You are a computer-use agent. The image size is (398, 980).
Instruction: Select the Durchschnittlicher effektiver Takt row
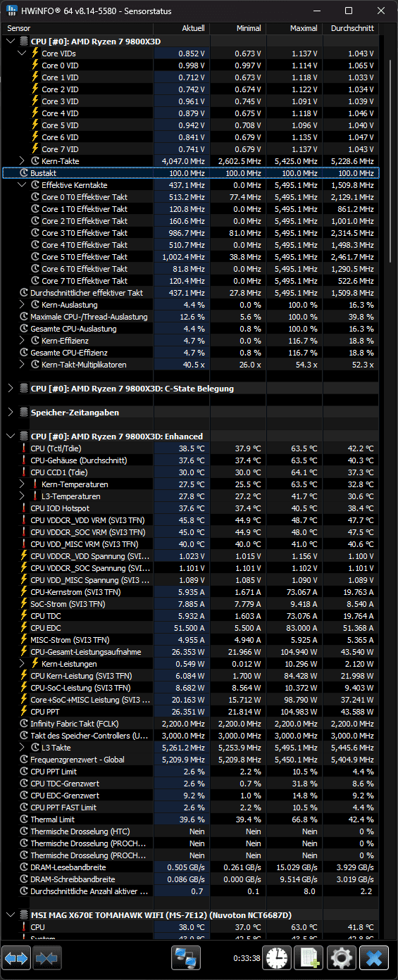pyautogui.click(x=191, y=293)
